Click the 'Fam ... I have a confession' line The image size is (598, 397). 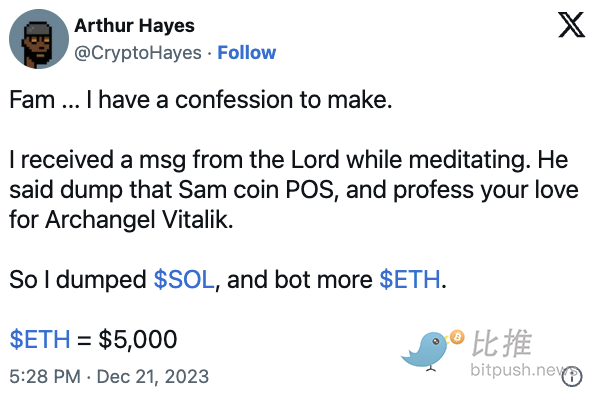point(201,100)
